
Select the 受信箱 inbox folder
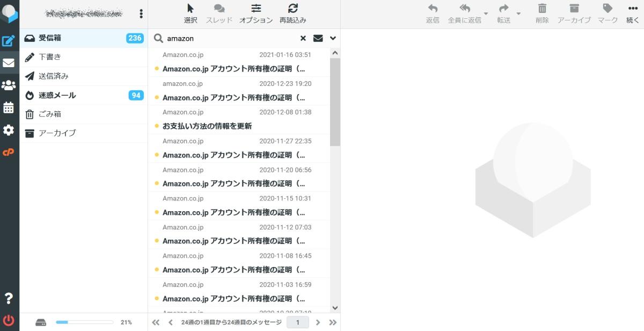(x=84, y=38)
